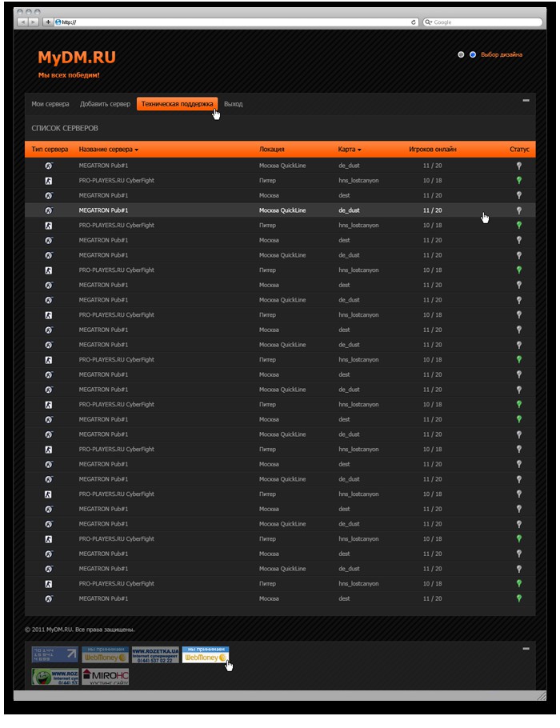Click the browser forward arrow button
Image resolution: width=560 pixels, height=728 pixels.
33,22
